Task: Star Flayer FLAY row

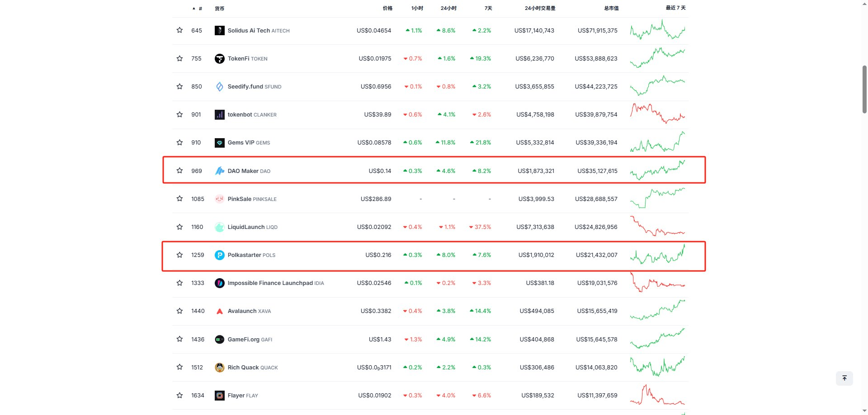Action: click(x=179, y=396)
